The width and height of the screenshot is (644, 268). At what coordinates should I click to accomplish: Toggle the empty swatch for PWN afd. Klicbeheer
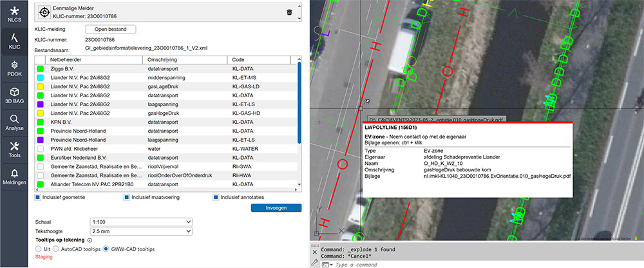tap(40, 149)
